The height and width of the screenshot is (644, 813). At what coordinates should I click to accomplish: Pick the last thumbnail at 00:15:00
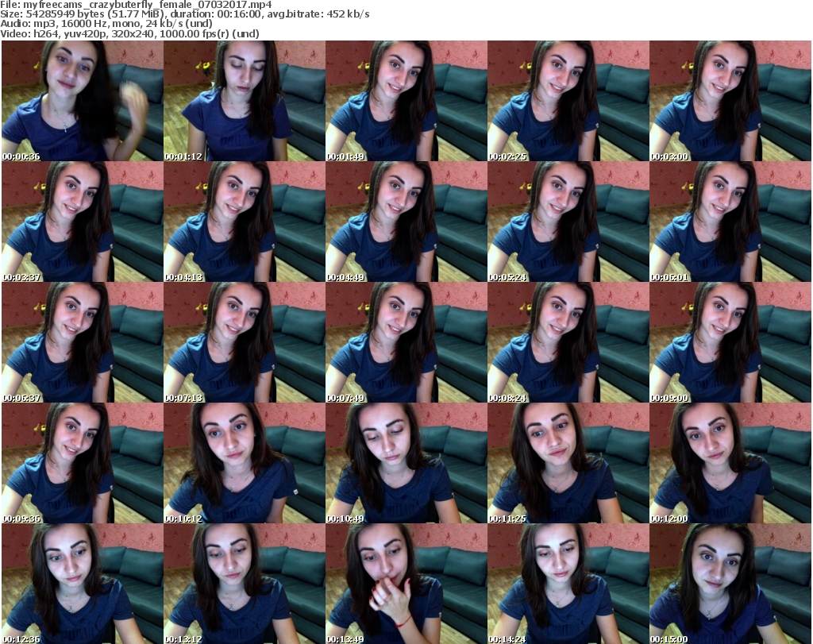click(730, 584)
